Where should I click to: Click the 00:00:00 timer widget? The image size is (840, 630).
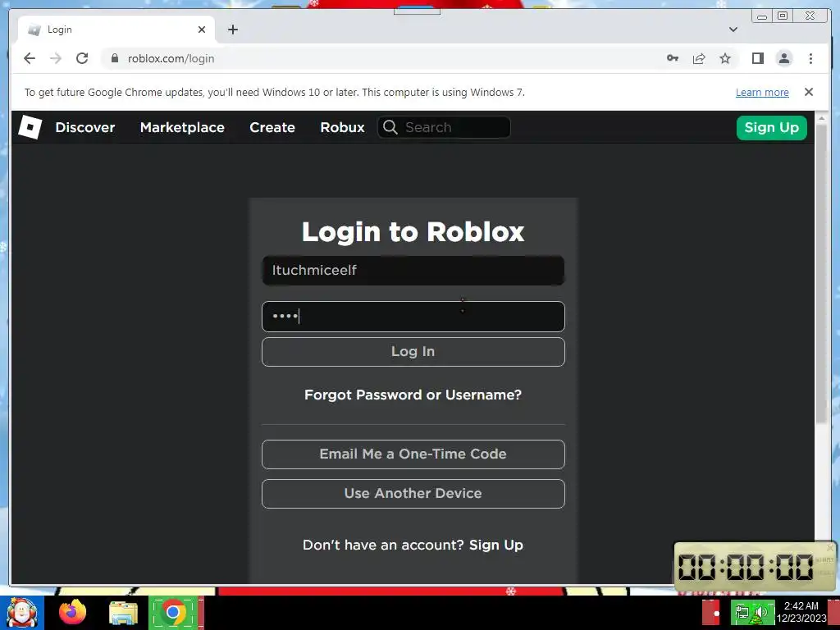[x=755, y=567]
